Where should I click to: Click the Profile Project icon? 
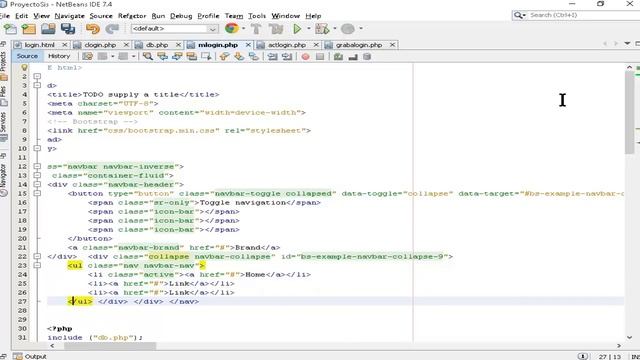pyautogui.click(x=347, y=29)
